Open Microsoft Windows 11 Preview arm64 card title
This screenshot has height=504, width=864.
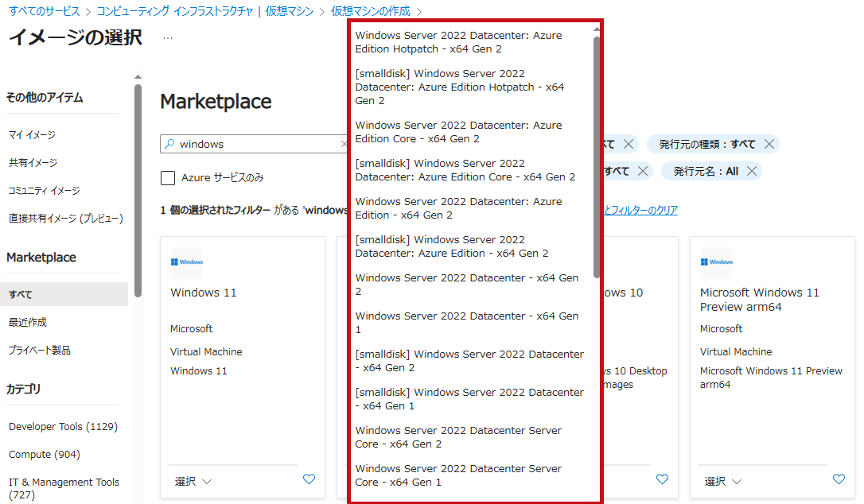coord(760,300)
